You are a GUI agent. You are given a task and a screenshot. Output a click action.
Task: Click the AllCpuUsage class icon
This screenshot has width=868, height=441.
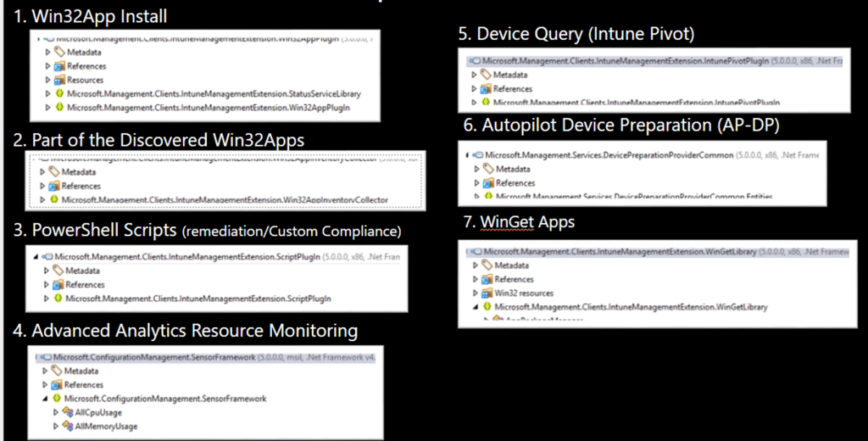[67, 412]
